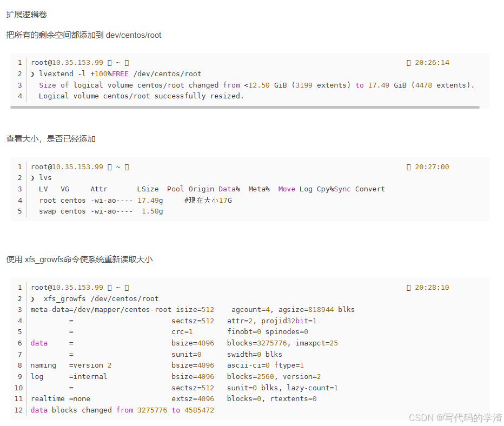Click the glyph before the 20:26:14 timestamp

pyautogui.click(x=409, y=63)
